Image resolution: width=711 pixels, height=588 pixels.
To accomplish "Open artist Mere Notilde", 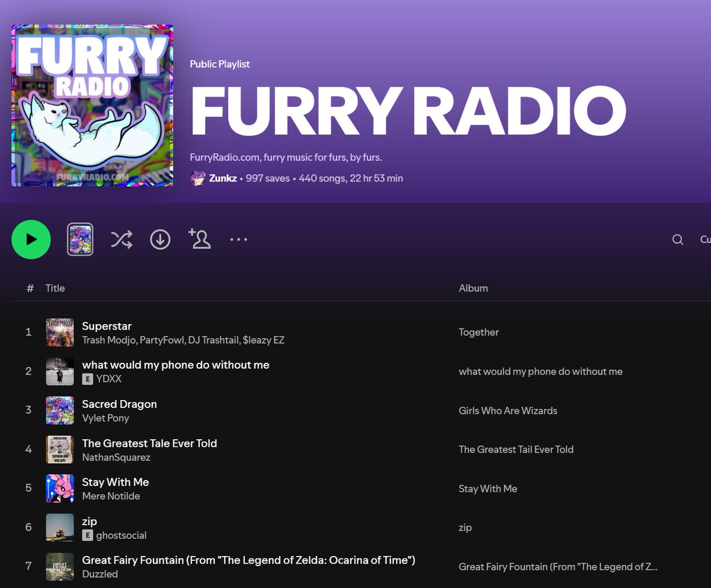I will tap(111, 496).
